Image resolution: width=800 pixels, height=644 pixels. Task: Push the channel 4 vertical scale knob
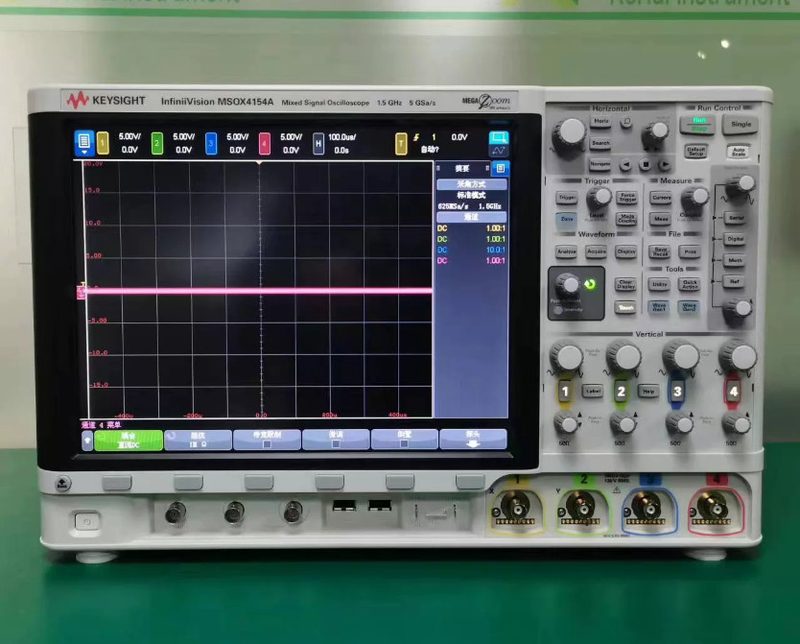[739, 358]
